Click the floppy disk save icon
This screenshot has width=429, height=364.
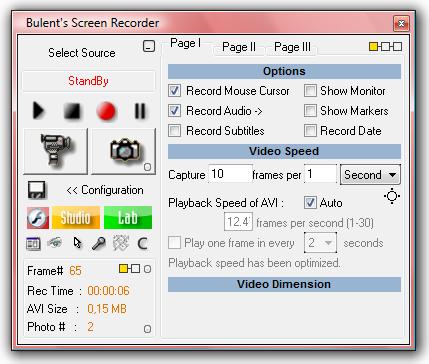[x=37, y=190]
